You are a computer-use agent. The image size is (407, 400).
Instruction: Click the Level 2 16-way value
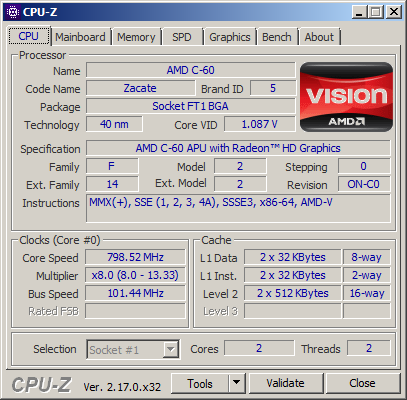pos(367,293)
